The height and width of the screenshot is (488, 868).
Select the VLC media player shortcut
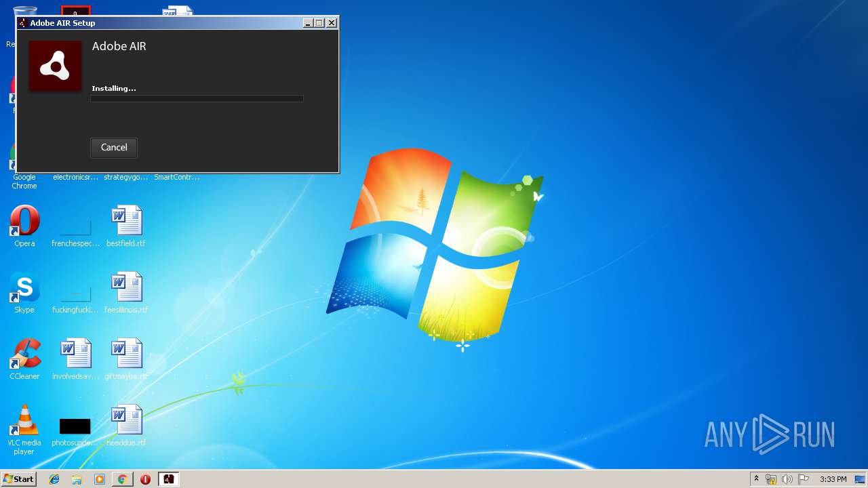[24, 430]
